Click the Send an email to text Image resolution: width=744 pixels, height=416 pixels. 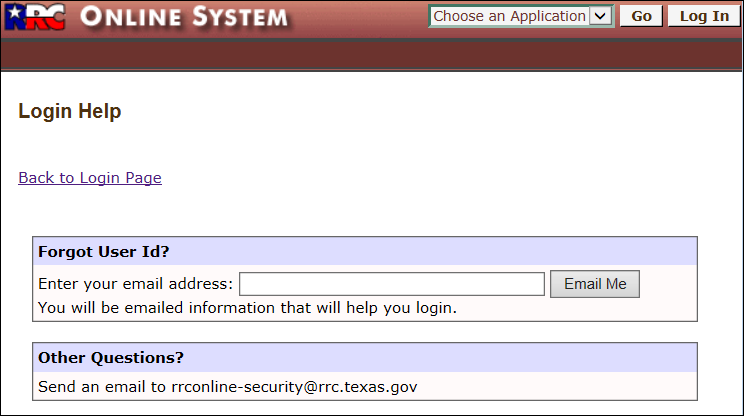pos(104,385)
